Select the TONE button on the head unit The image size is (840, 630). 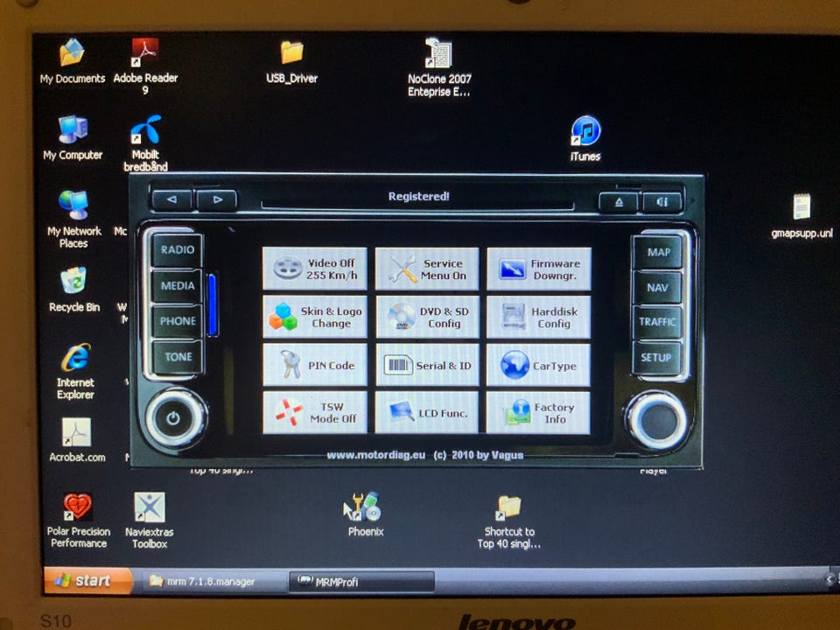click(x=178, y=357)
